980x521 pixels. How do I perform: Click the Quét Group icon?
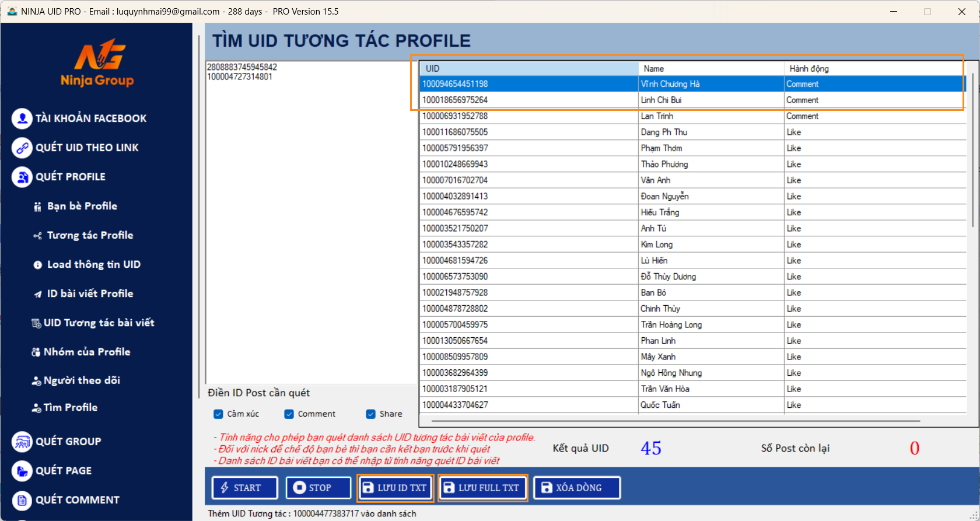tap(22, 442)
